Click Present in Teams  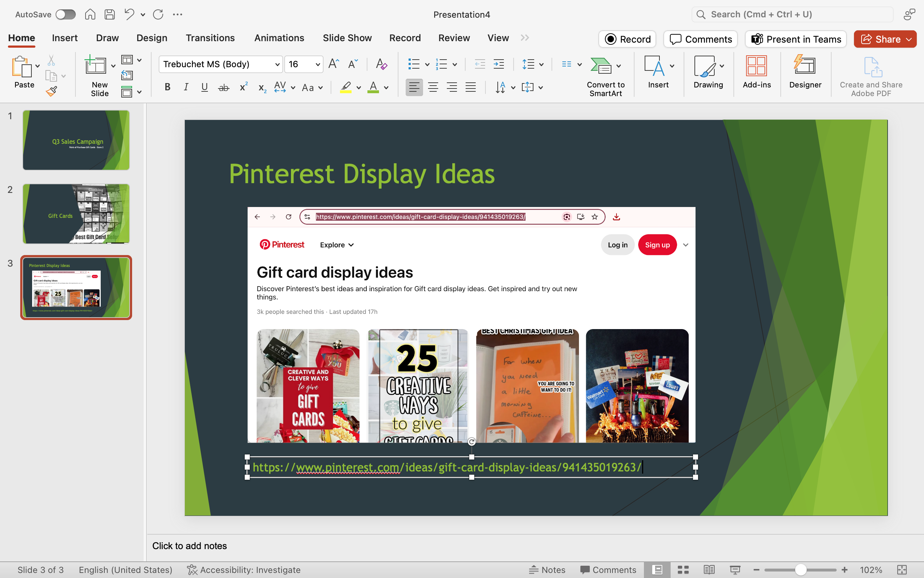tap(796, 39)
